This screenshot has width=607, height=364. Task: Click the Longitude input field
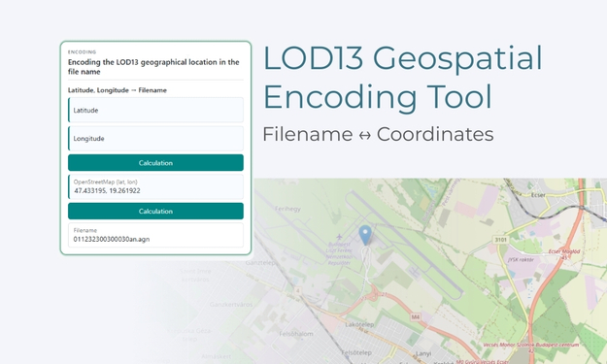click(155, 139)
